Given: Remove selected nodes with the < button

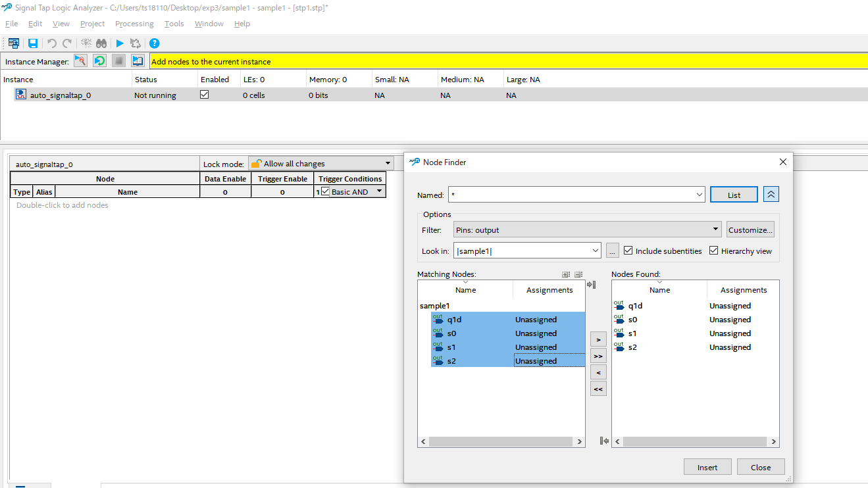Looking at the screenshot, I should (598, 372).
